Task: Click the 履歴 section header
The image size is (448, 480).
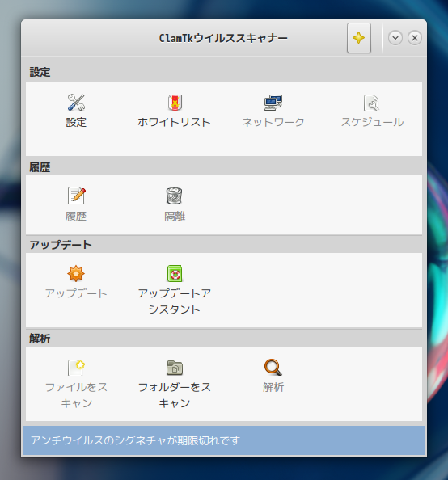Action: [x=40, y=167]
